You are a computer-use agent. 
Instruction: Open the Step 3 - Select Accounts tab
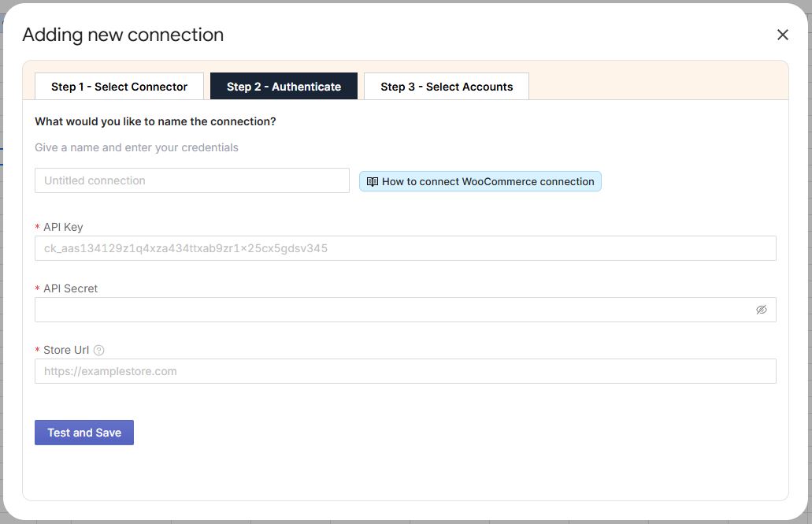[447, 87]
